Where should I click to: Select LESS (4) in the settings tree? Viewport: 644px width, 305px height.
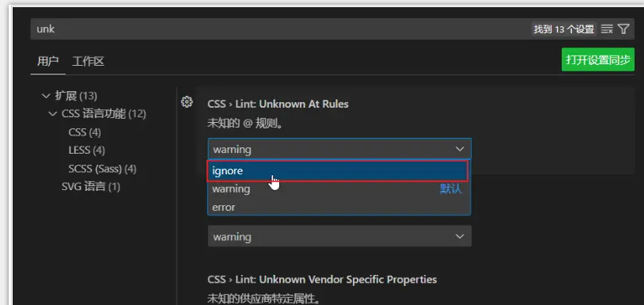87,150
